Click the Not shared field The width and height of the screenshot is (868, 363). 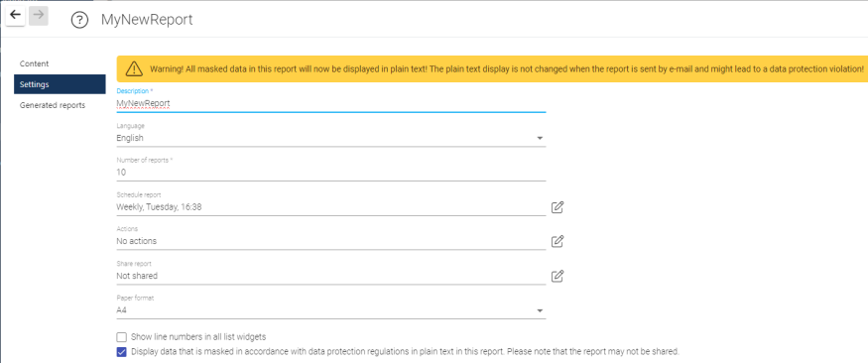pos(331,276)
